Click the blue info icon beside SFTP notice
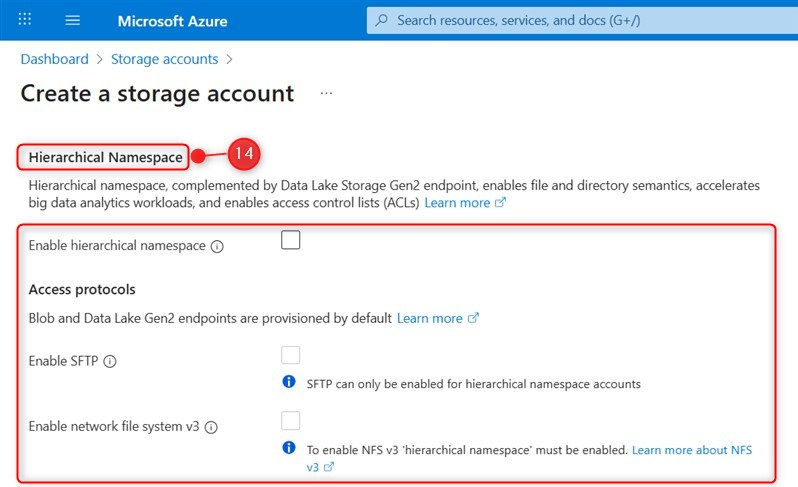Image resolution: width=798 pixels, height=487 pixels. point(289,382)
